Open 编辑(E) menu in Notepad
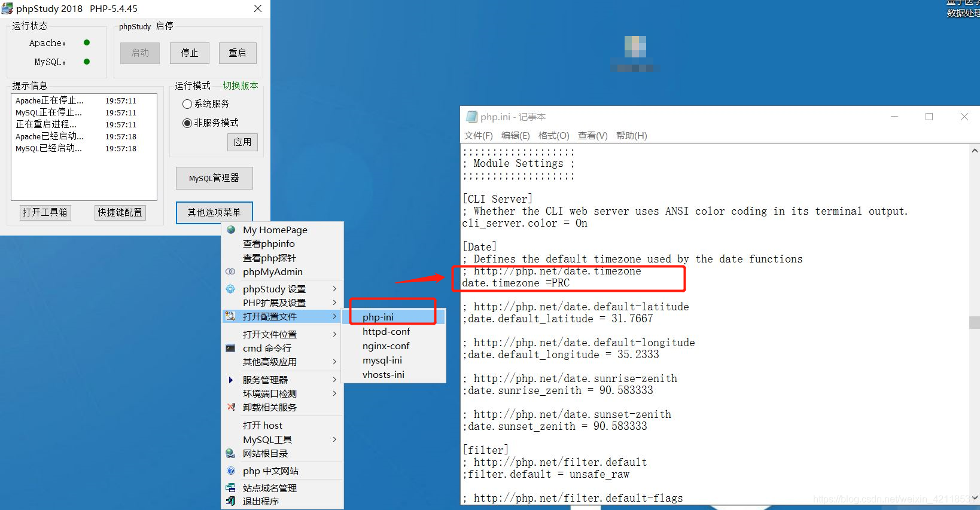Viewport: 980px width, 510px height. click(x=515, y=136)
